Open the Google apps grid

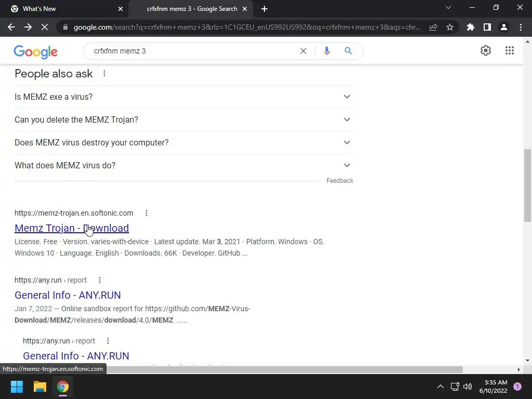(x=510, y=50)
